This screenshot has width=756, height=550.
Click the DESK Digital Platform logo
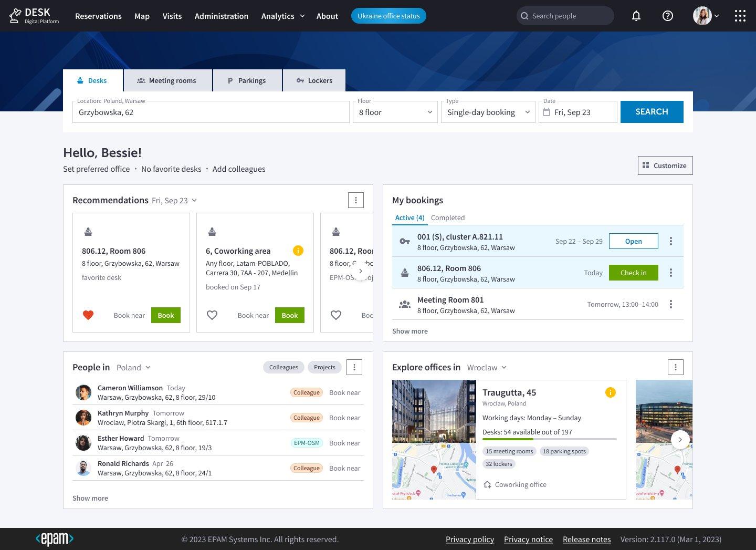click(x=34, y=16)
